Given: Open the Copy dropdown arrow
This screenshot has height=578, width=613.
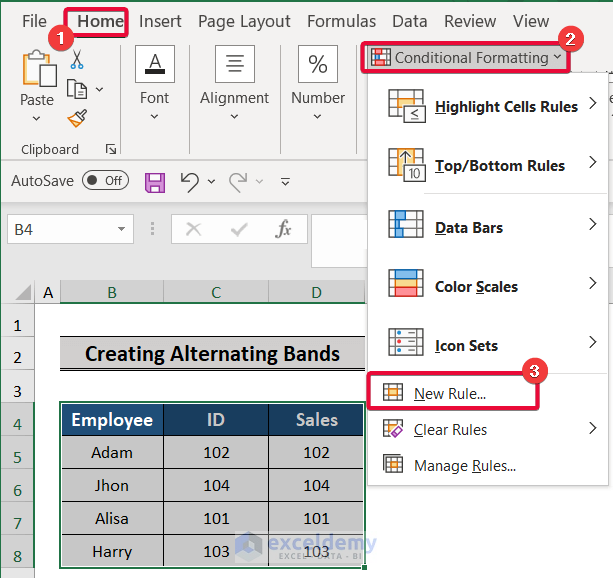Looking at the screenshot, I should click(x=100, y=89).
